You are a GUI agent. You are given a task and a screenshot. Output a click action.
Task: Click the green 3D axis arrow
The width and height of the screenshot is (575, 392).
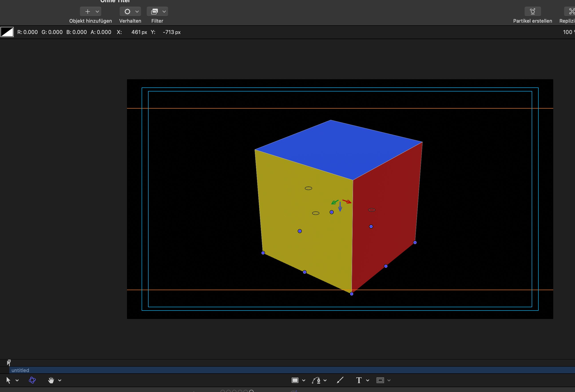tap(335, 202)
